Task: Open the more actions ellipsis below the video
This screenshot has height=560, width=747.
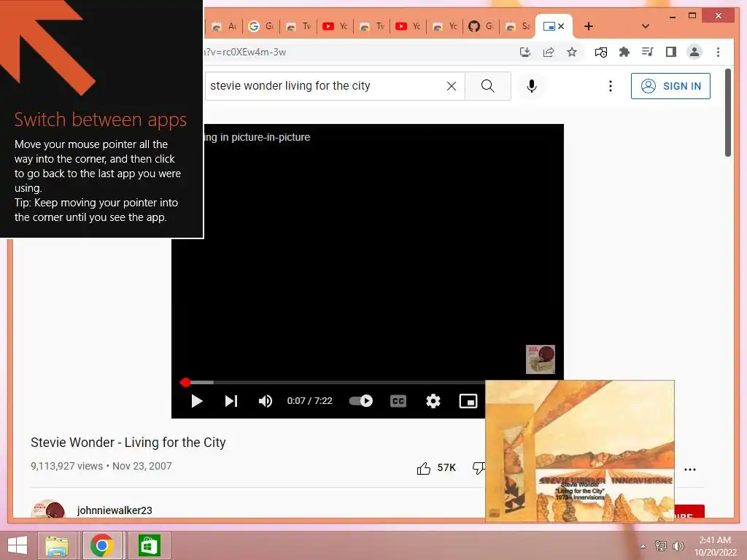Action: click(689, 469)
